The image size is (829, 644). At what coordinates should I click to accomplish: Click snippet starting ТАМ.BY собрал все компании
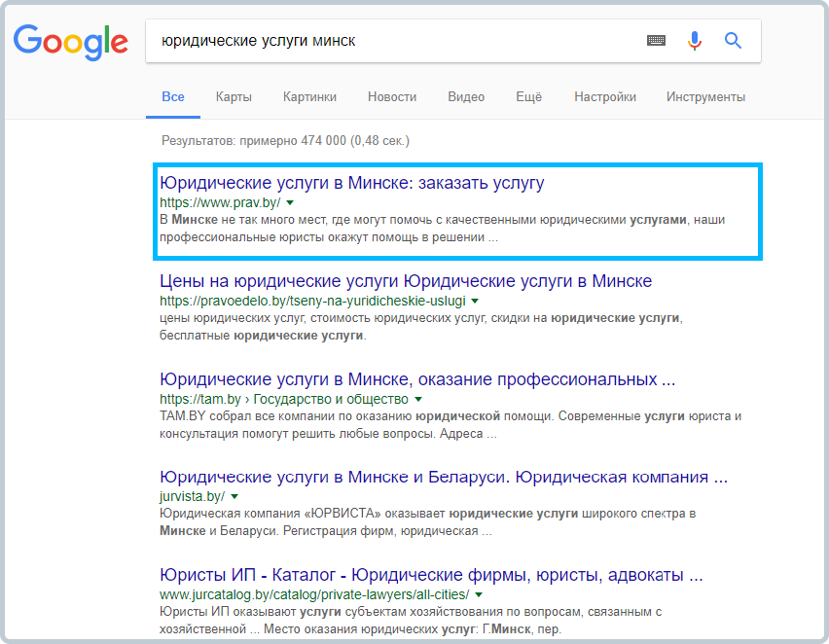(x=451, y=425)
